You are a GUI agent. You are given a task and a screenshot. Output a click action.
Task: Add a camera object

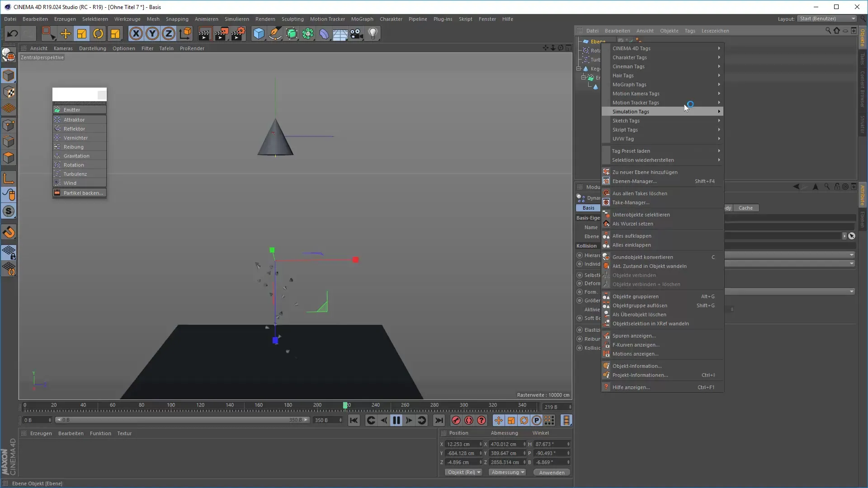pyautogui.click(x=357, y=33)
